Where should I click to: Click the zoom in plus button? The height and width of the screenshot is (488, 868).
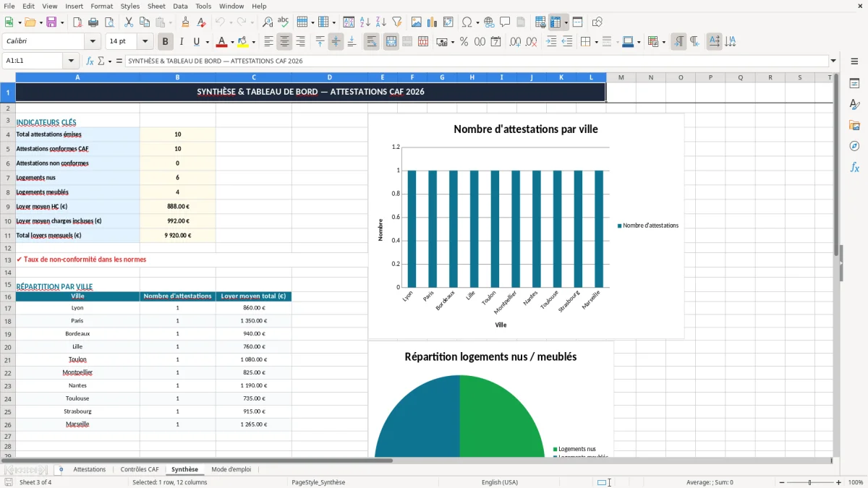click(x=838, y=482)
